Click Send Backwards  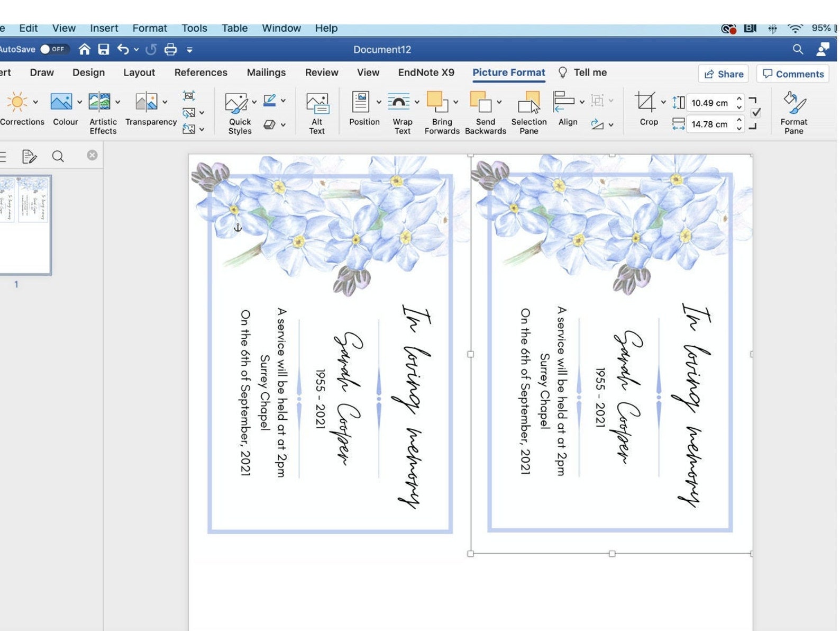tap(481, 102)
